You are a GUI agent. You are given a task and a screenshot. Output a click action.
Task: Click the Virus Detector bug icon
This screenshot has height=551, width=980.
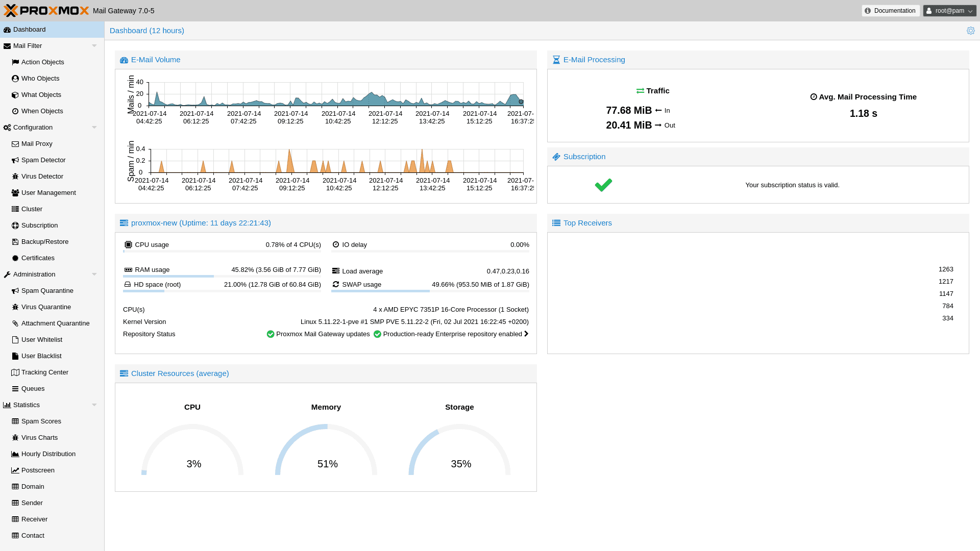click(x=15, y=177)
